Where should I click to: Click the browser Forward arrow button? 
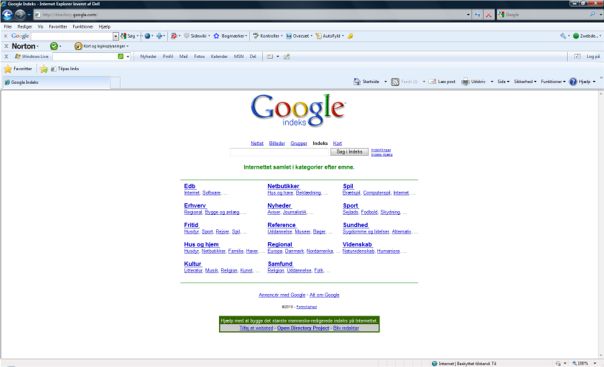point(20,15)
